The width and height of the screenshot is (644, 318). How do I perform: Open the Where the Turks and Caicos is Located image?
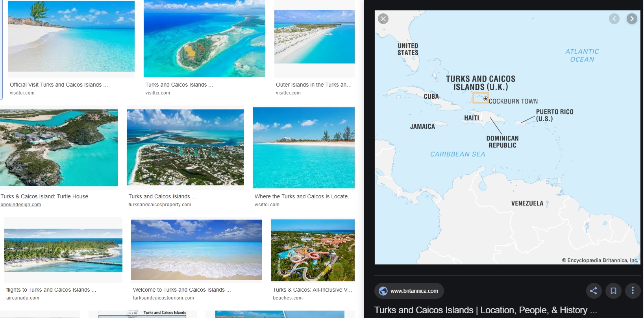(x=304, y=148)
